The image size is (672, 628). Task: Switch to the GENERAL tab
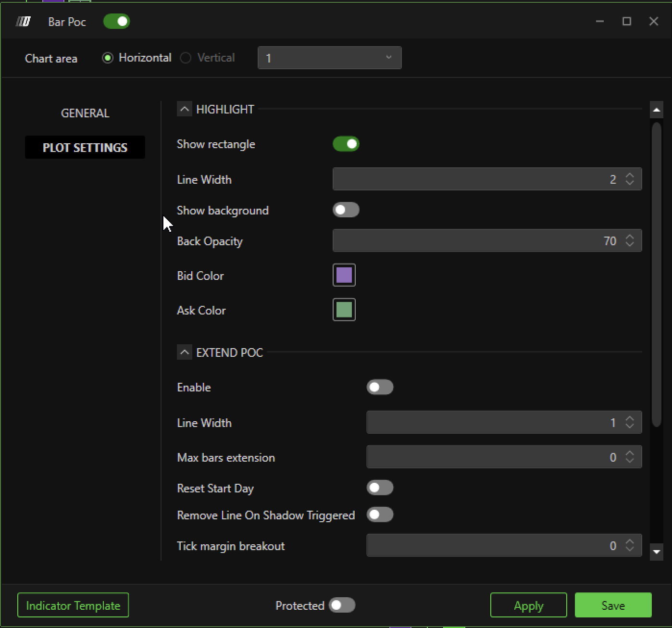(85, 113)
